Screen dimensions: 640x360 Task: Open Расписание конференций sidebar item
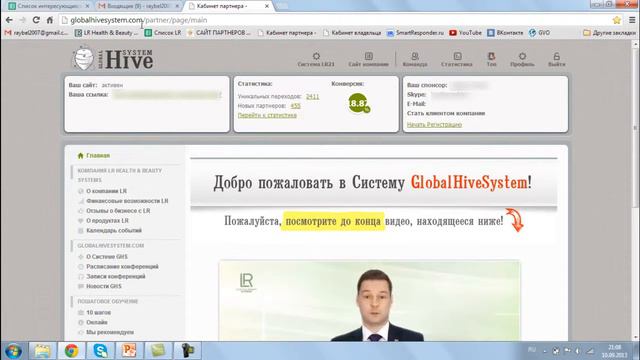coord(118,267)
